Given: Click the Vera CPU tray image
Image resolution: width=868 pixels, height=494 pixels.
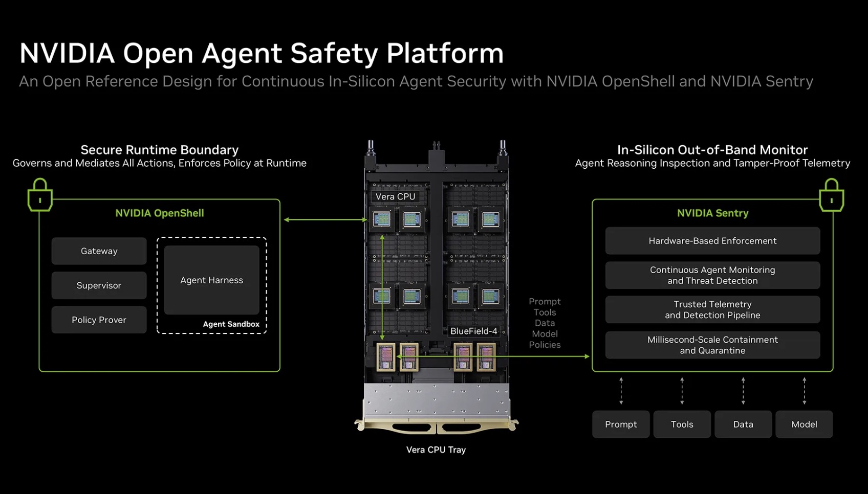Looking at the screenshot, I should pyautogui.click(x=436, y=286).
